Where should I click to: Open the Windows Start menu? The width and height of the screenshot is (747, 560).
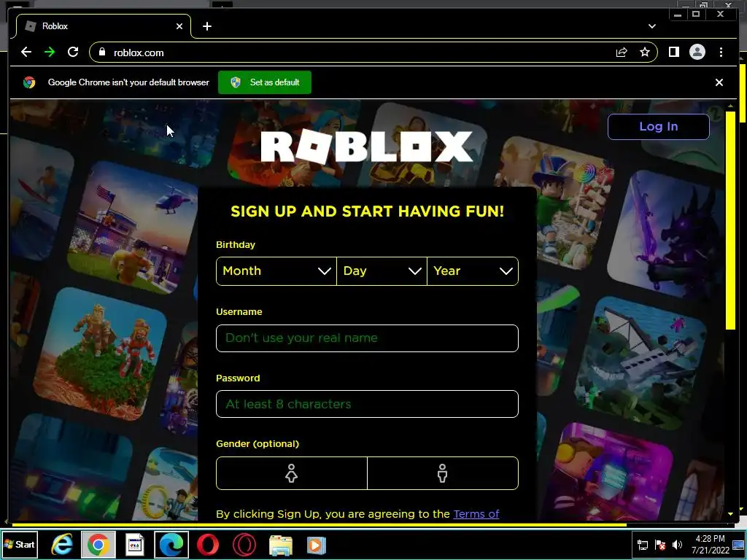pyautogui.click(x=20, y=544)
